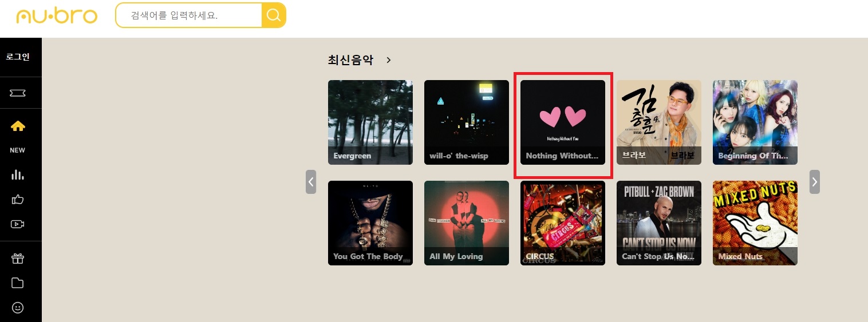Screen dimensions: 868x322
Task: Show next albums with right arrow
Action: (x=814, y=182)
